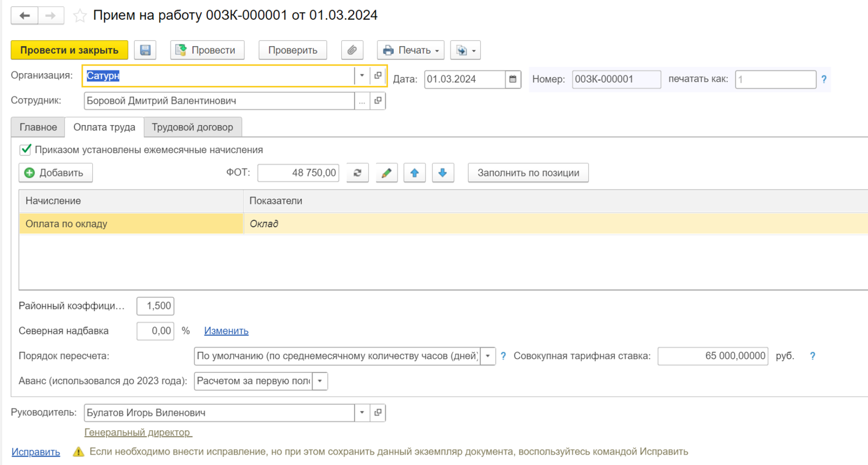Screen dimensions: 868x465
Task: Focus the Организация field with Сатурн
Action: click(x=219, y=75)
